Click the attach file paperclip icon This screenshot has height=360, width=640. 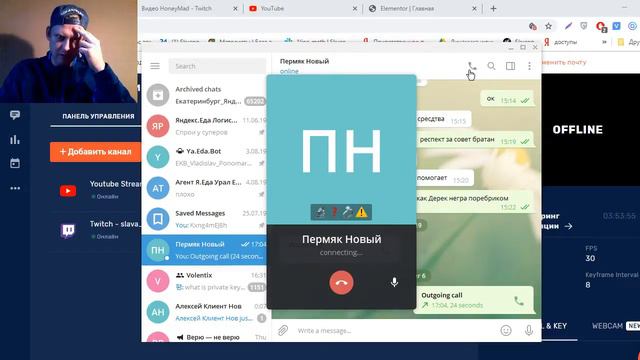pyautogui.click(x=283, y=330)
